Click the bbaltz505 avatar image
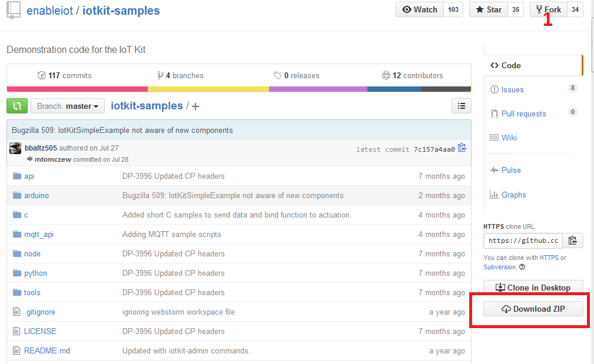The height and width of the screenshot is (364, 594). click(15, 148)
